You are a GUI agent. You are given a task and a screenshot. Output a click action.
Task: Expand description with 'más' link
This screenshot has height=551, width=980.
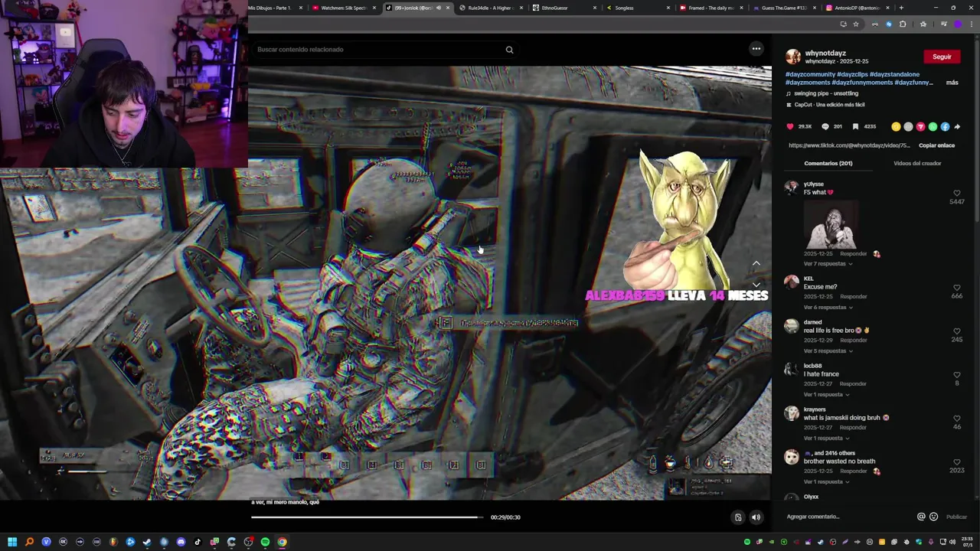click(952, 83)
